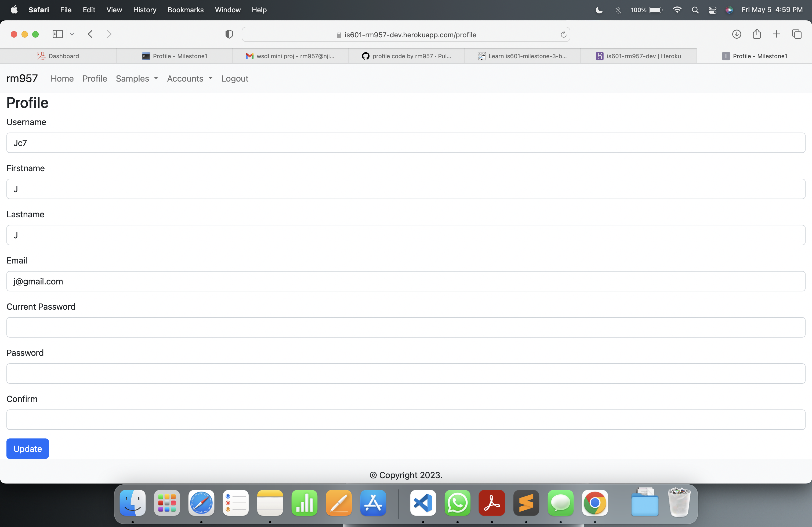
Task: Click the Username field containing Jc7
Action: [406, 143]
